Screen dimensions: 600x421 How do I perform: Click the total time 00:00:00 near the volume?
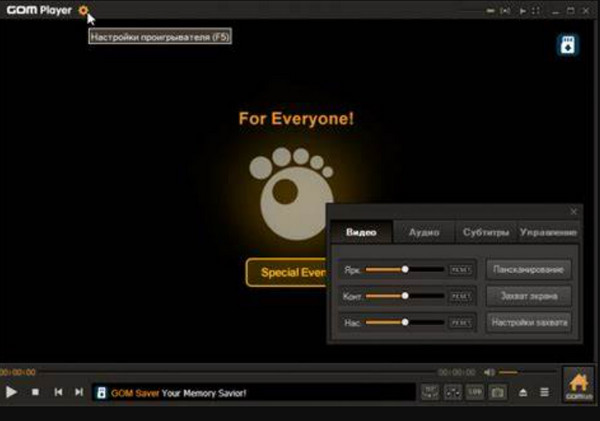tap(456, 372)
